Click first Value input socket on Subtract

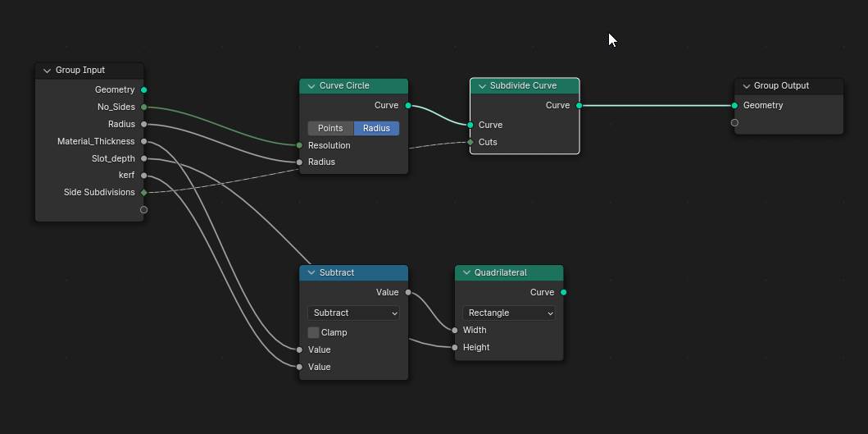tap(299, 349)
